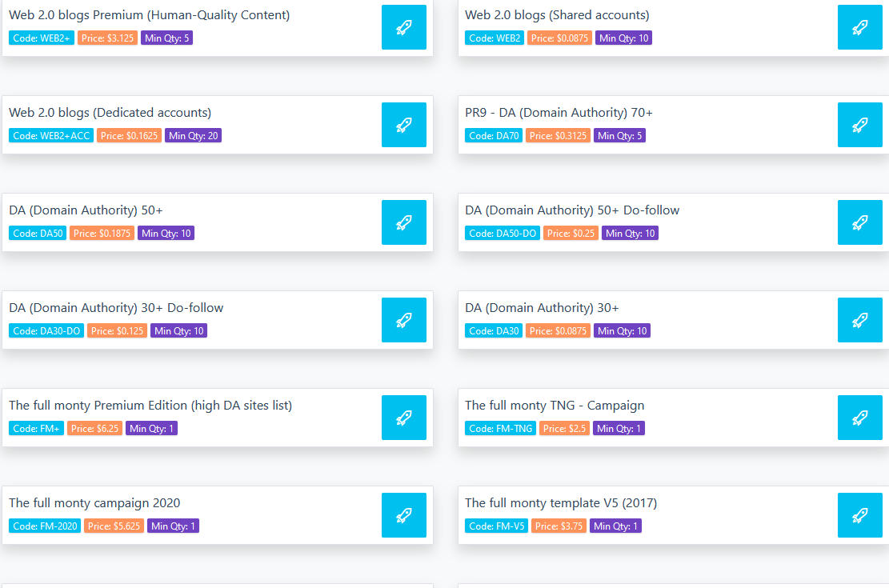Screen dimensions: 889x588
Task: Select the Price: $2.5 badge
Action: [x=565, y=428]
